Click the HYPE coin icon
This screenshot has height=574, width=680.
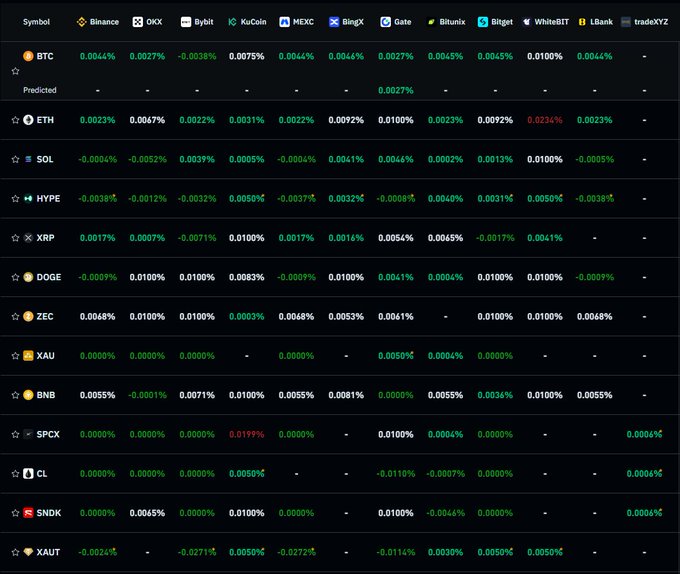coord(28,199)
